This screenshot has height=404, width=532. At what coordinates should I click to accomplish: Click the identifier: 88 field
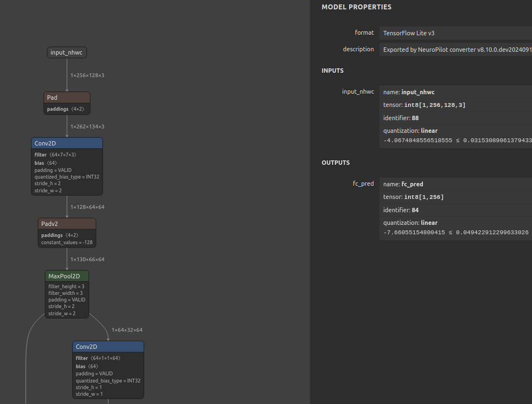click(455, 118)
